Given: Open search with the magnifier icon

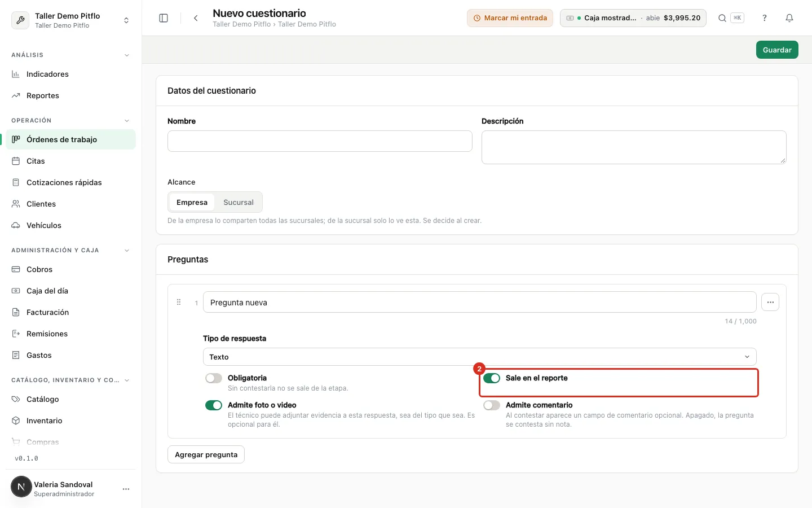Looking at the screenshot, I should (x=722, y=18).
